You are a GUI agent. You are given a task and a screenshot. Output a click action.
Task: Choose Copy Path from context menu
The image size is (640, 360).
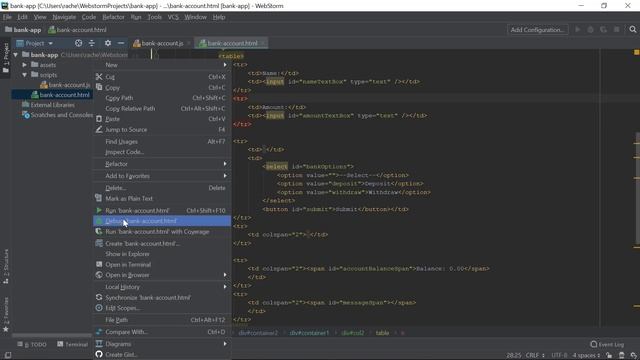point(162,98)
